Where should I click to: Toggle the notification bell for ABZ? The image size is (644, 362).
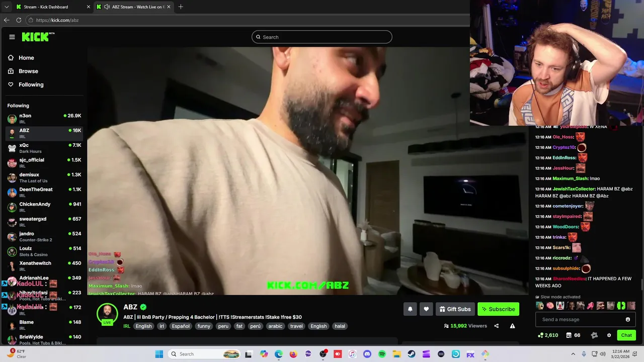(410, 309)
